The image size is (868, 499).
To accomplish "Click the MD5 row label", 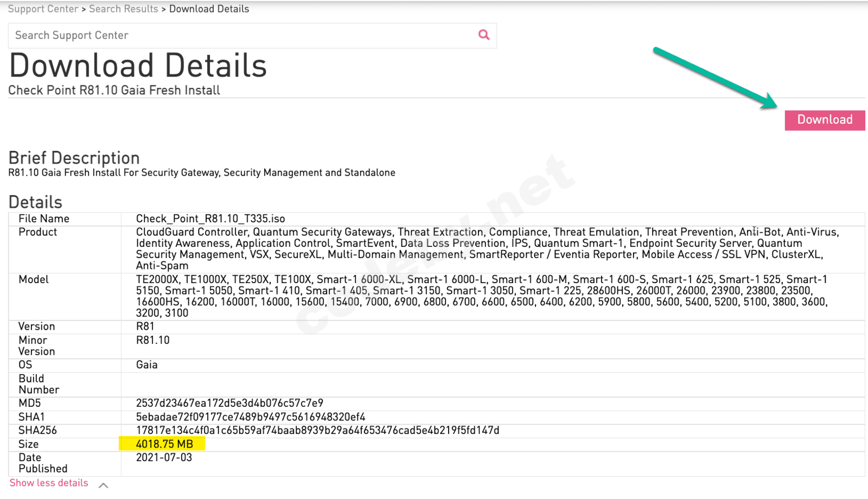I will pos(29,403).
